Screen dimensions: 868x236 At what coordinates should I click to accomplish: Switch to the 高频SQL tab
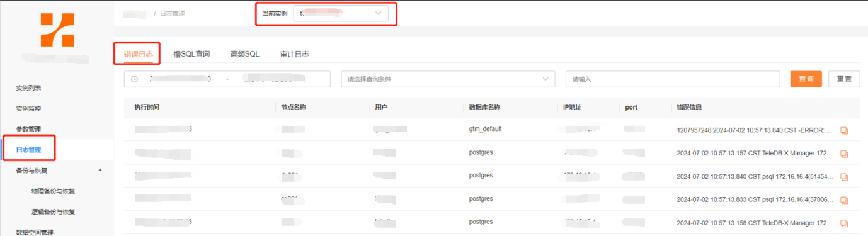coord(245,54)
